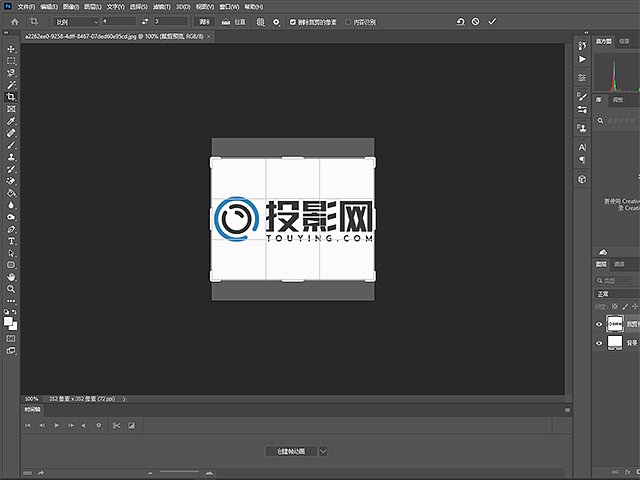The width and height of the screenshot is (640, 480).
Task: Open the Help menu
Action: (x=254, y=7)
